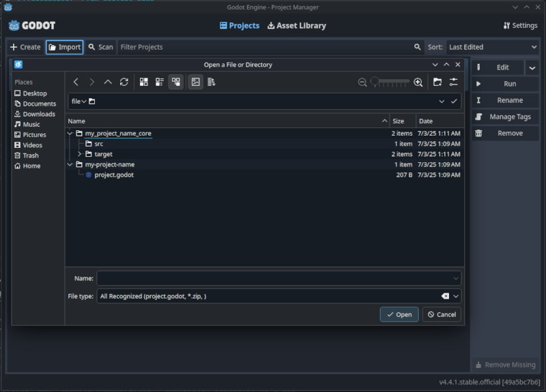Expand the Name field dropdown arrow
The width and height of the screenshot is (546, 392).
[455, 278]
